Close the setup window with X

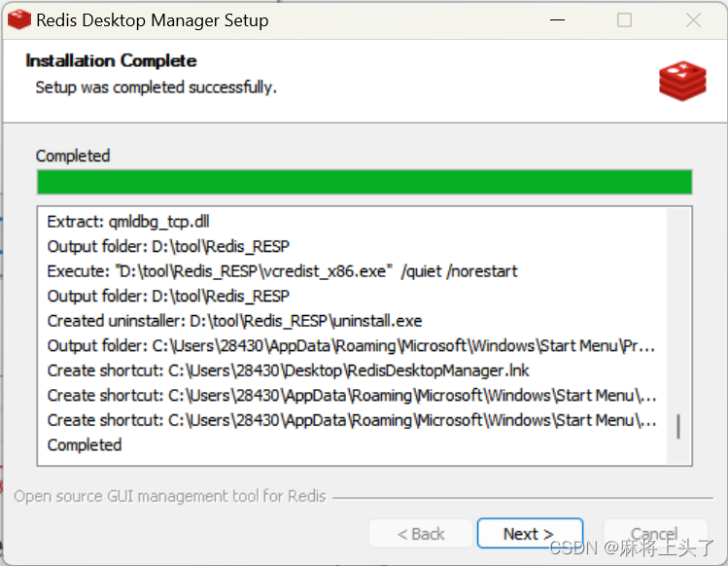[693, 20]
